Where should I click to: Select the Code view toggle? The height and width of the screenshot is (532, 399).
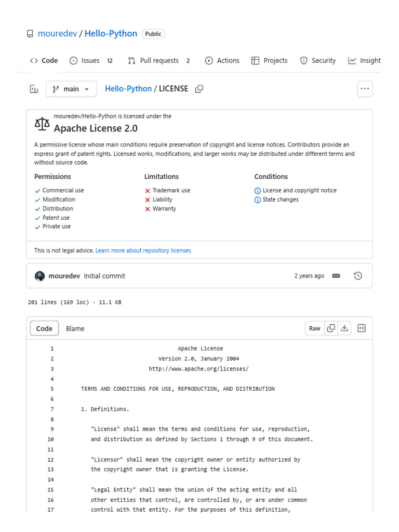[x=44, y=328]
